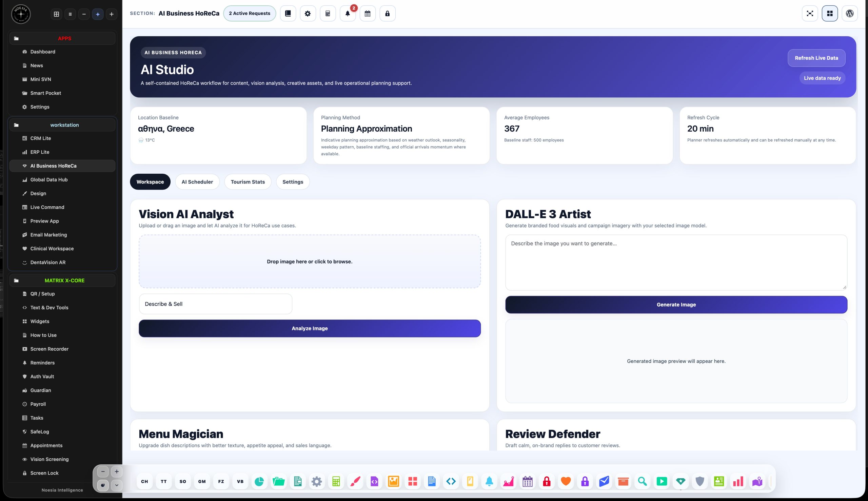Viewport: 868px width, 501px height.
Task: Open notifications bell with badge 2
Action: (348, 14)
